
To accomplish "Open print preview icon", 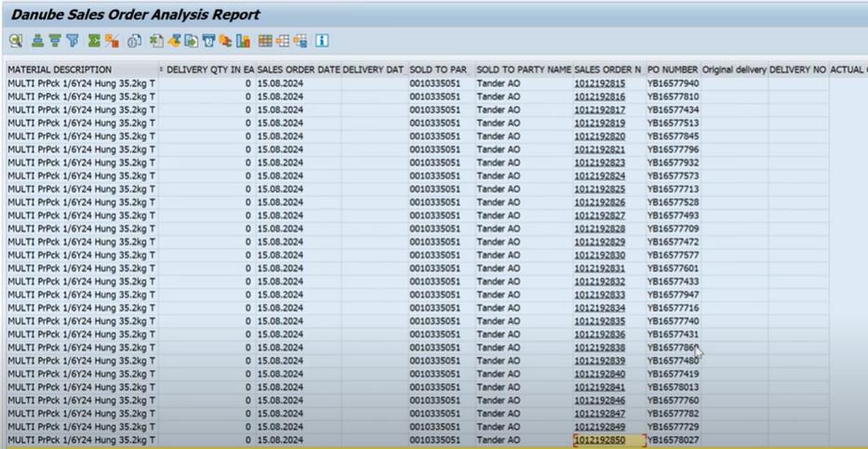I will click(135, 40).
